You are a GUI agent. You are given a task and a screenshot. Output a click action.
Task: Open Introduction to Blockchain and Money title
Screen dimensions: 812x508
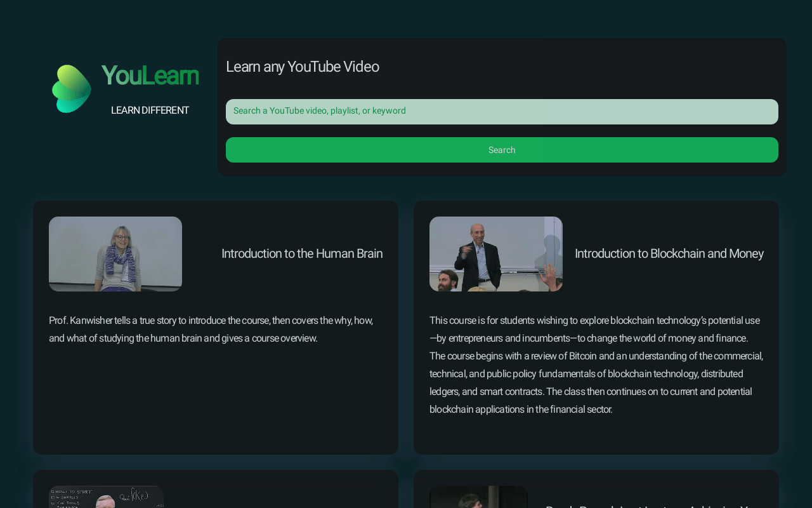[669, 254]
